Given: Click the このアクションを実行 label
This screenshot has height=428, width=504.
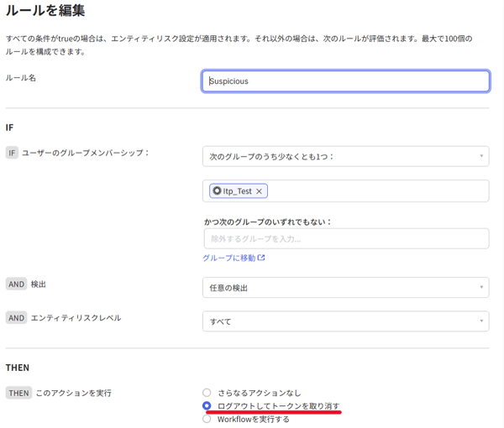Looking at the screenshot, I should [x=74, y=393].
